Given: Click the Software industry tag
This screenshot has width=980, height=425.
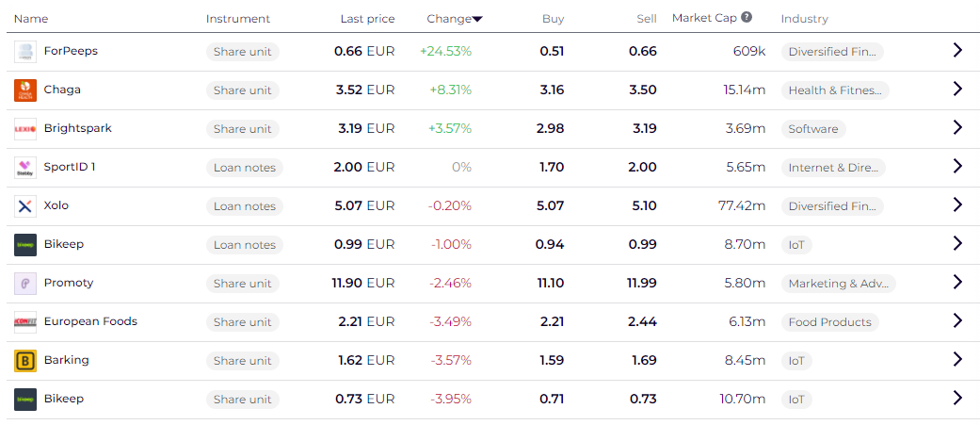Looking at the screenshot, I should point(813,129).
